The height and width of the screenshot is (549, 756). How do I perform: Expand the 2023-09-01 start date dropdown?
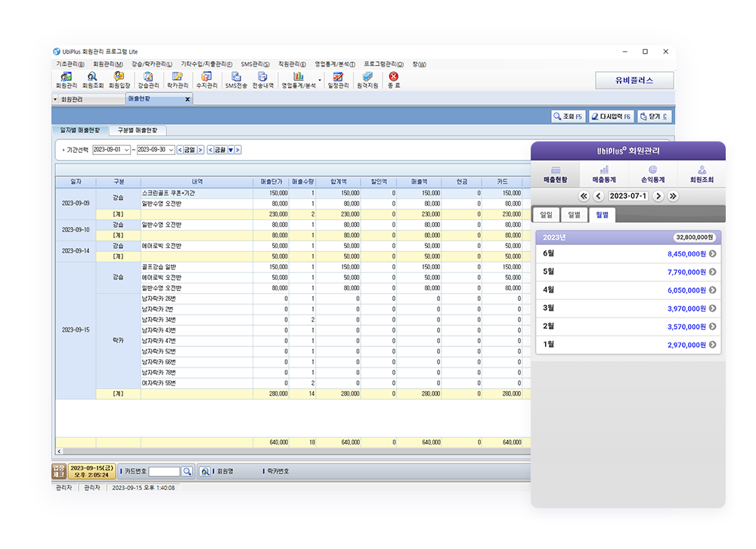tap(126, 150)
